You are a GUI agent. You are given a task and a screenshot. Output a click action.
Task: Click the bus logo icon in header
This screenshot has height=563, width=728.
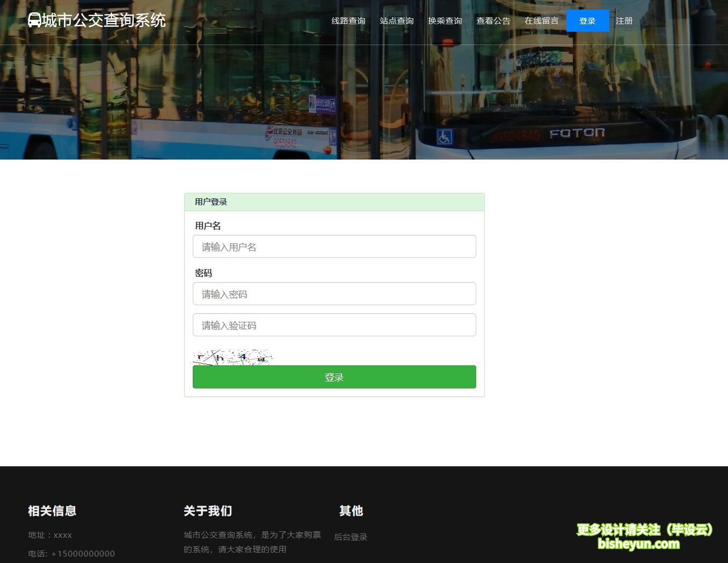click(34, 20)
